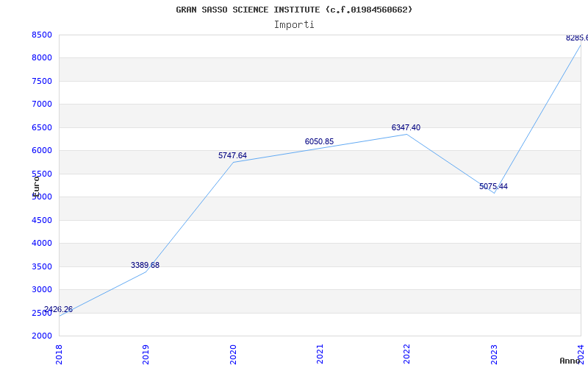Select the 5075.44 data label
This screenshot has width=588, height=368.
pos(493,187)
